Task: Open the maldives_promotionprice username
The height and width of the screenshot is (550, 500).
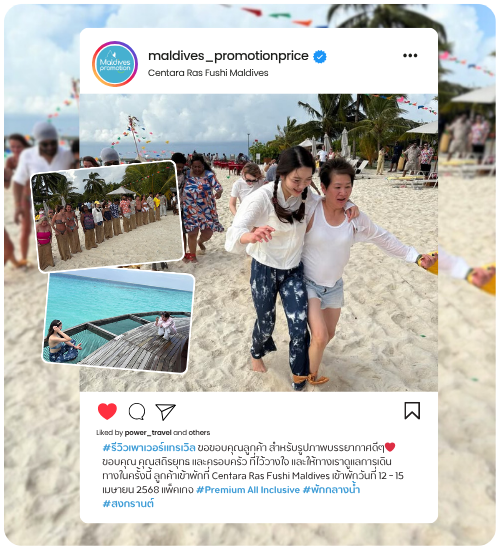Action: [228, 56]
